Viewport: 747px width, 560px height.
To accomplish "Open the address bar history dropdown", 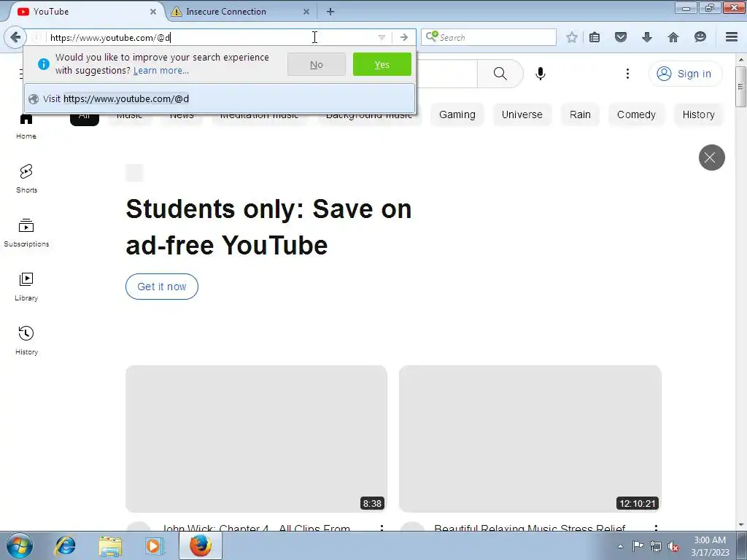I will (x=382, y=37).
